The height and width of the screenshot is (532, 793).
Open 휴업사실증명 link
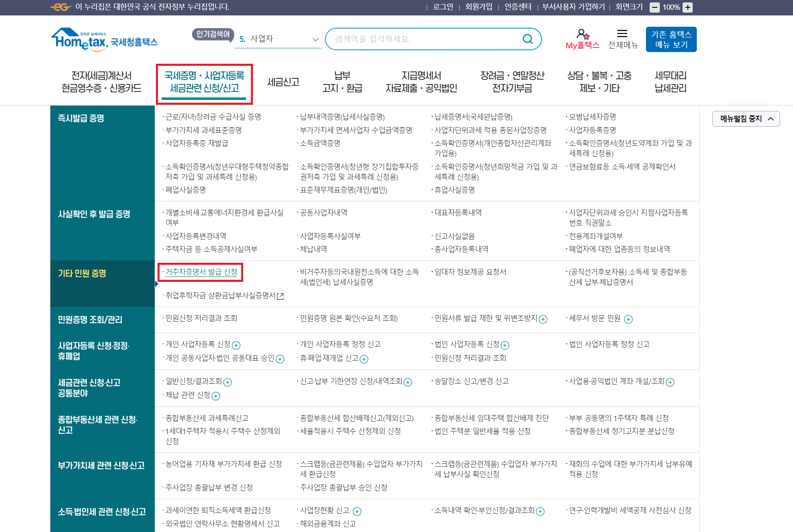pyautogui.click(x=455, y=190)
